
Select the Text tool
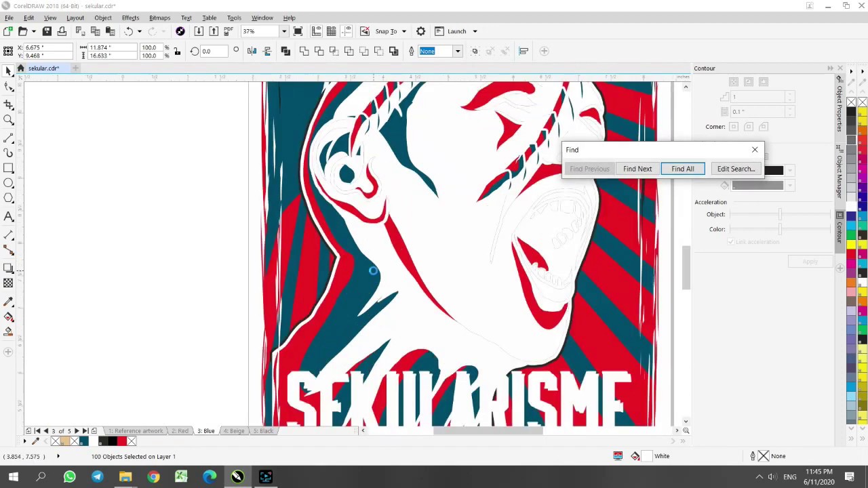(8, 216)
